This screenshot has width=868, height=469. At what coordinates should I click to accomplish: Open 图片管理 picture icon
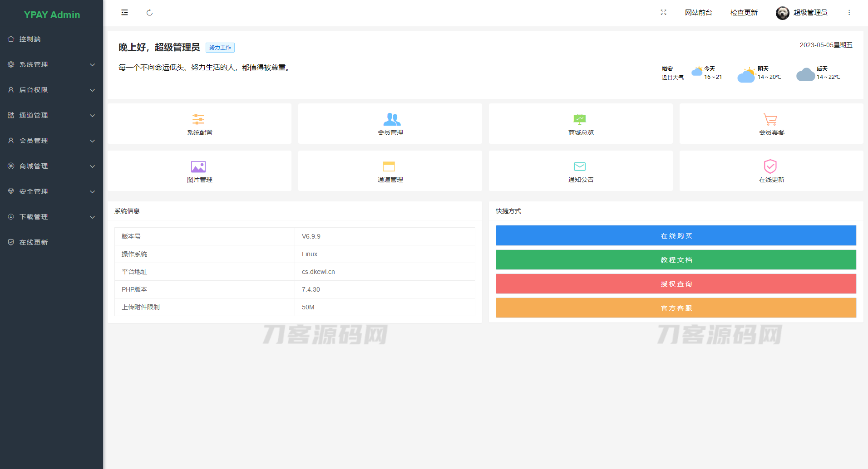[x=198, y=167]
